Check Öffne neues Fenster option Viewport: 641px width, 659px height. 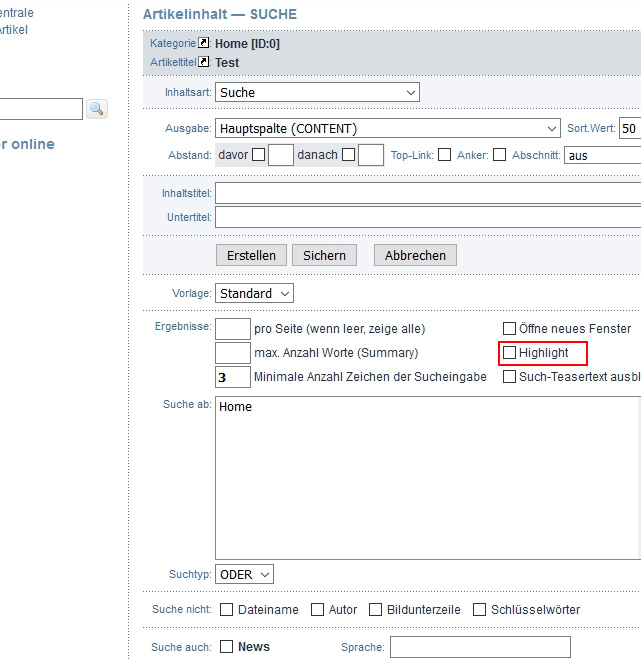[510, 328]
